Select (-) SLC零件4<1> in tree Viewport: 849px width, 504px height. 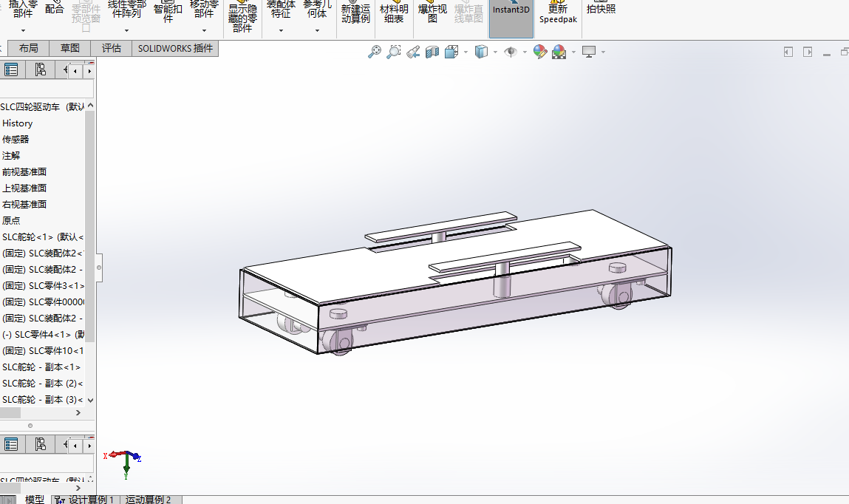click(x=43, y=334)
